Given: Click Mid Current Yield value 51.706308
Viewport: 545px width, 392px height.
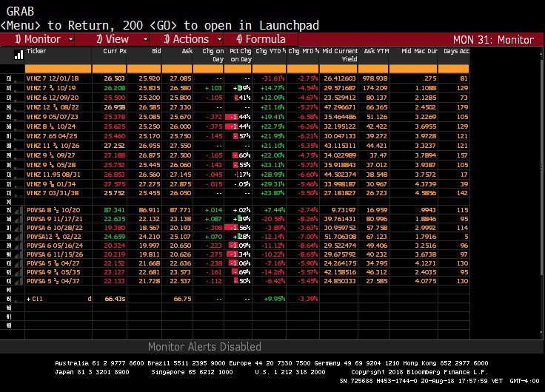Looking at the screenshot, I should click(x=340, y=237).
